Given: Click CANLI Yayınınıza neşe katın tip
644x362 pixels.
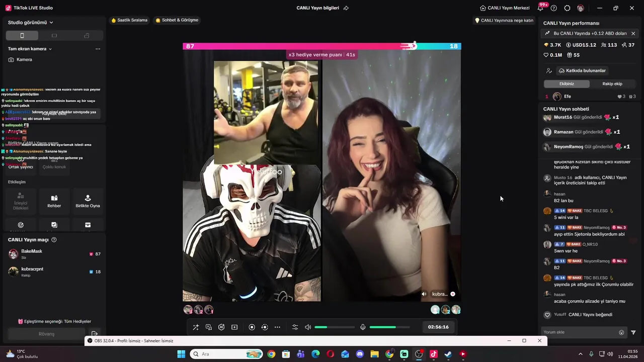Looking at the screenshot, I should click(x=504, y=21).
